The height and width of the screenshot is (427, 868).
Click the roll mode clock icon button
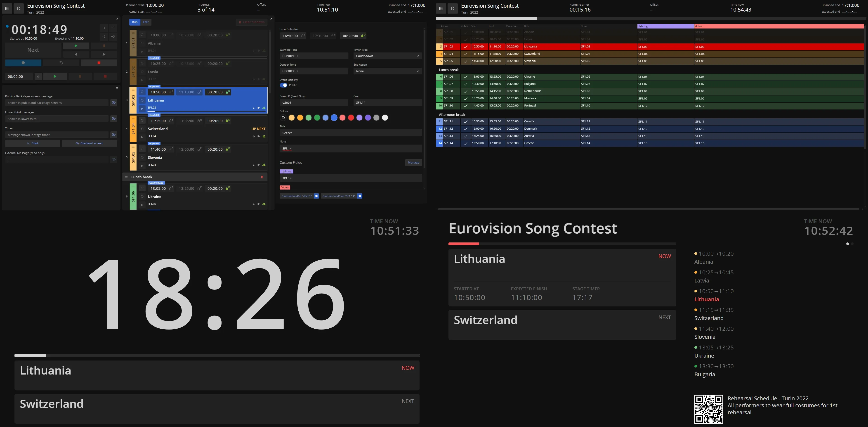click(23, 63)
